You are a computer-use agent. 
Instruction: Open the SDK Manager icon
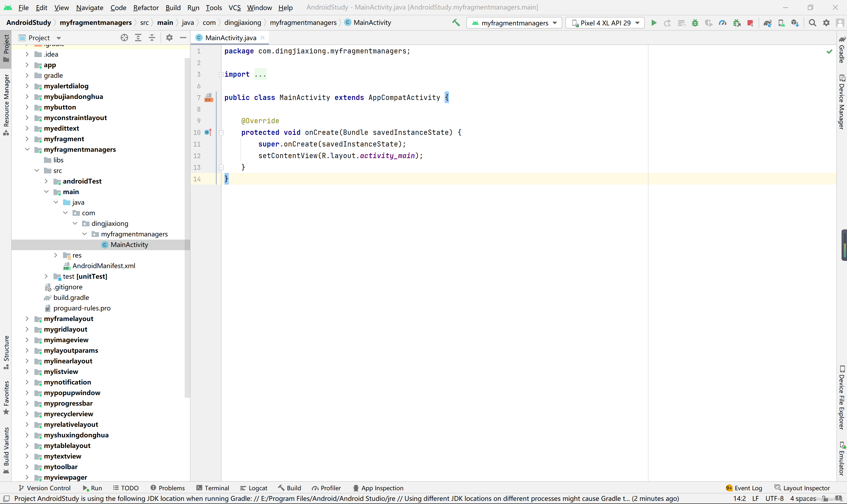click(795, 23)
